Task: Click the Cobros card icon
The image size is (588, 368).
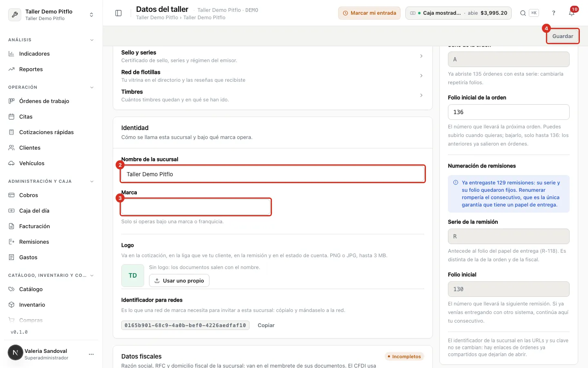Action: click(11, 195)
